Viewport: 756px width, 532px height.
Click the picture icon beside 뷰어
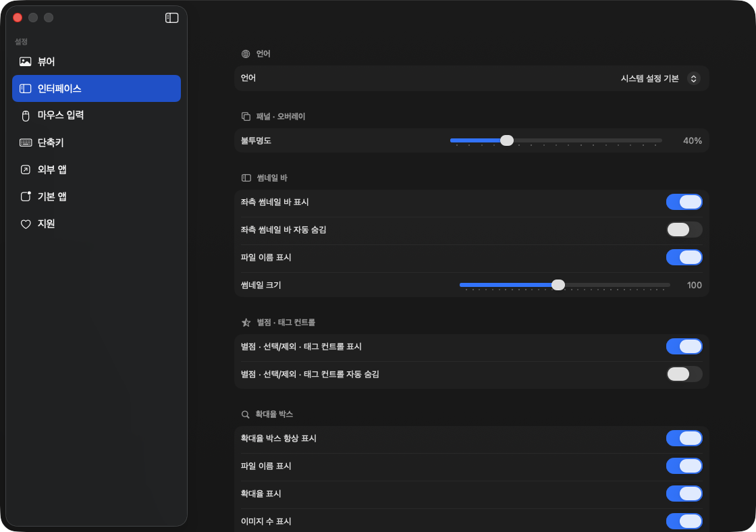pos(25,61)
